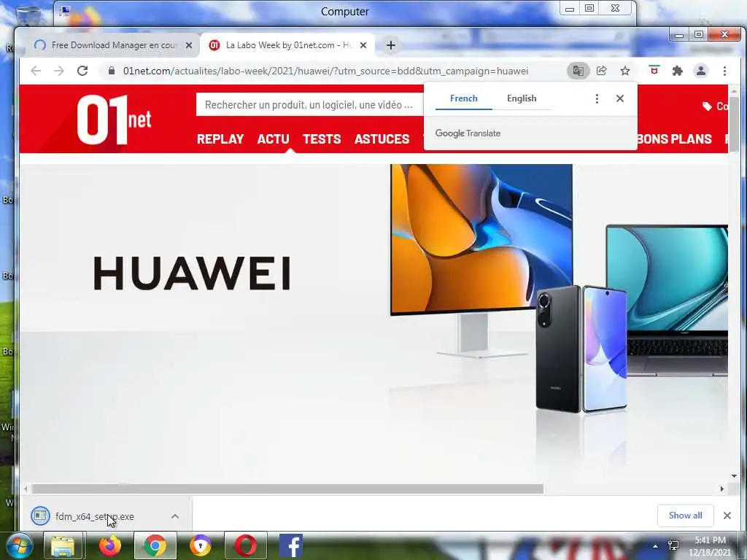
Task: Open the Google Translate page icon
Action: tap(578, 71)
